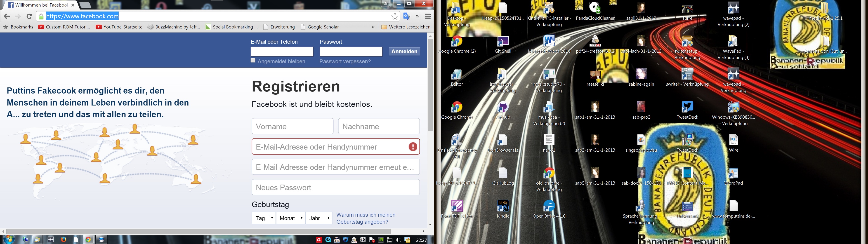Click the bookmark star icon in address bar

(x=395, y=16)
